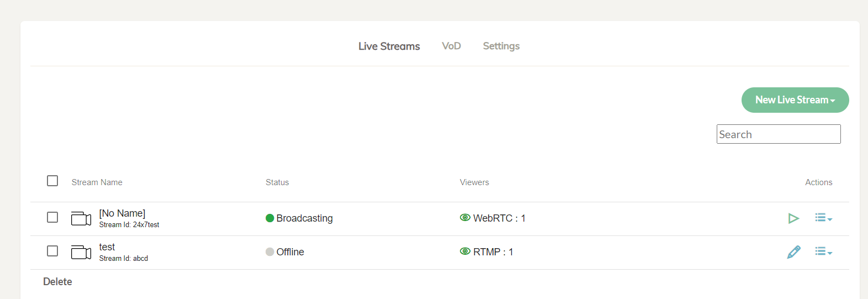
Task: Click the Status column header
Action: [277, 182]
